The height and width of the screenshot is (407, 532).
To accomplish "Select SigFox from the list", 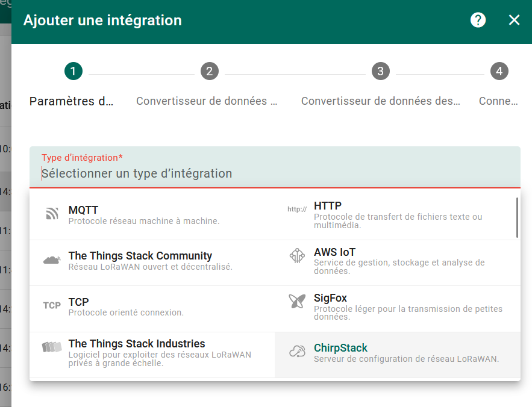I will click(x=397, y=309).
